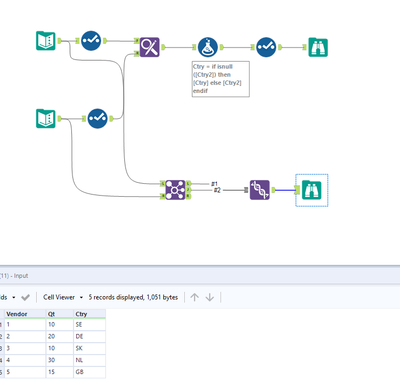The width and height of the screenshot is (400, 381).
Task: Open the Browse tool after the Formula branch
Action: (x=318, y=47)
